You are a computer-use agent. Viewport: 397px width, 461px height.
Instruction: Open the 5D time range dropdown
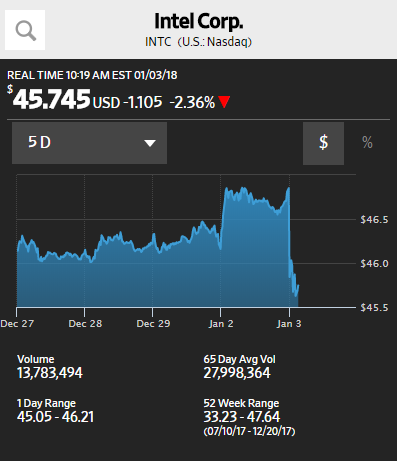pos(89,143)
